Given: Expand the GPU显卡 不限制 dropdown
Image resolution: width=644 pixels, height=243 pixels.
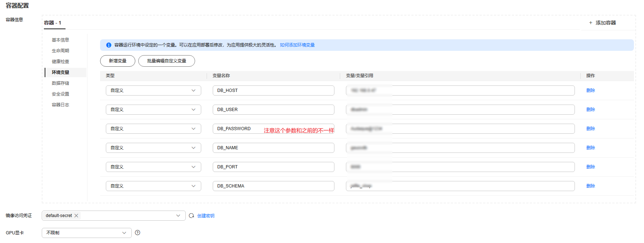Looking at the screenshot, I should point(124,233).
